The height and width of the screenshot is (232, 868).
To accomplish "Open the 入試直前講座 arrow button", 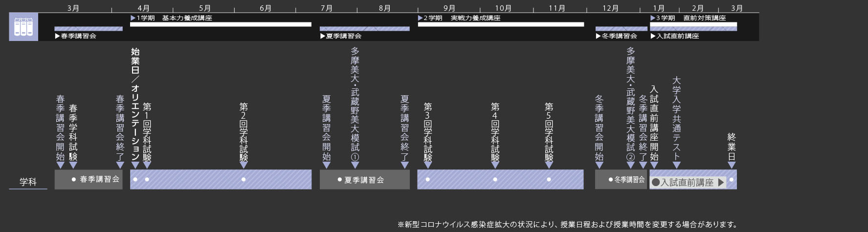I will coord(689,182).
